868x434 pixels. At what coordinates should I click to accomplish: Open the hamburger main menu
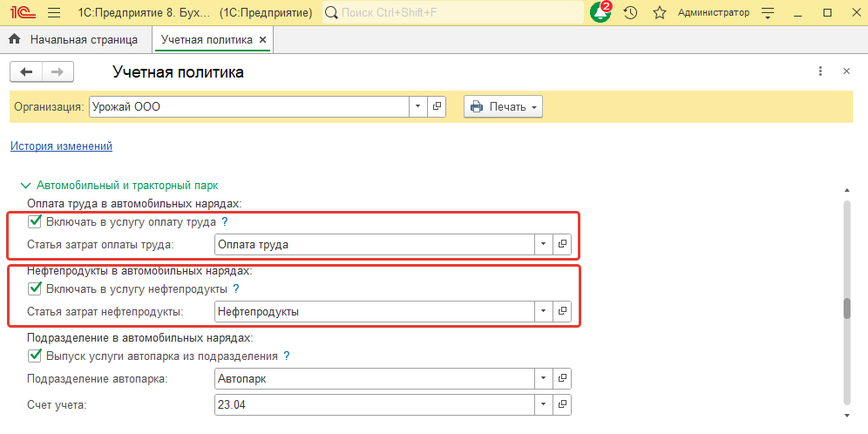pyautogui.click(x=53, y=13)
